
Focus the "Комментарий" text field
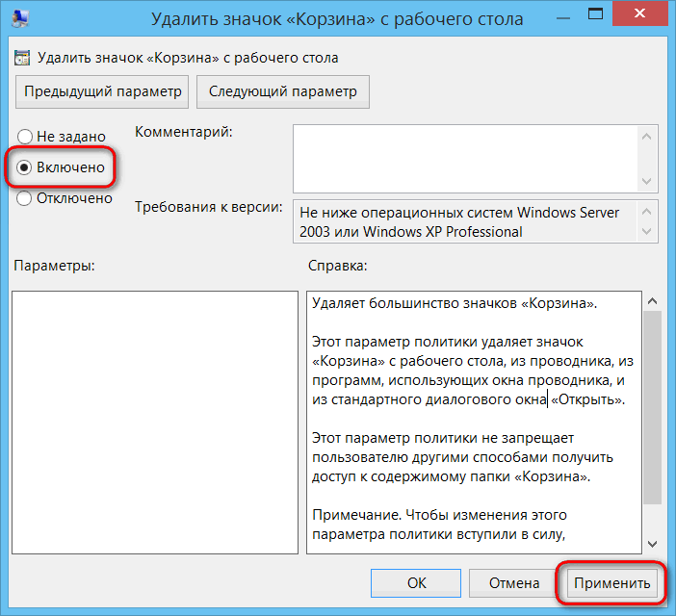coord(465,159)
